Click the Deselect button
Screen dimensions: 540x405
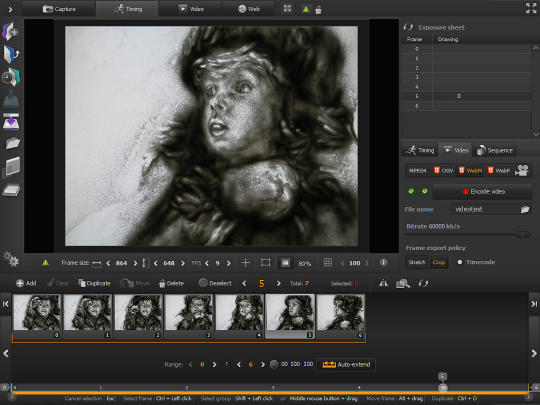[215, 283]
